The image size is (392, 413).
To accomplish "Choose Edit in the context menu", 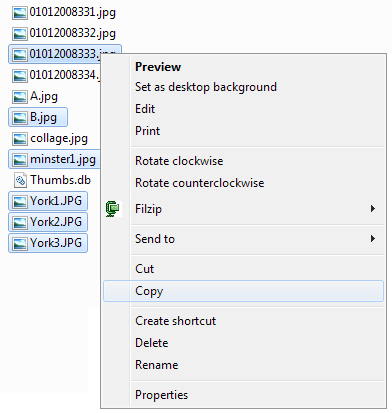I will [243, 109].
